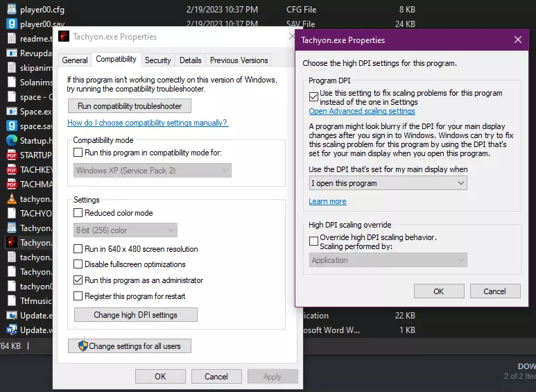Click the TACHMA PDF icon
The width and height of the screenshot is (536, 392).
click(12, 184)
